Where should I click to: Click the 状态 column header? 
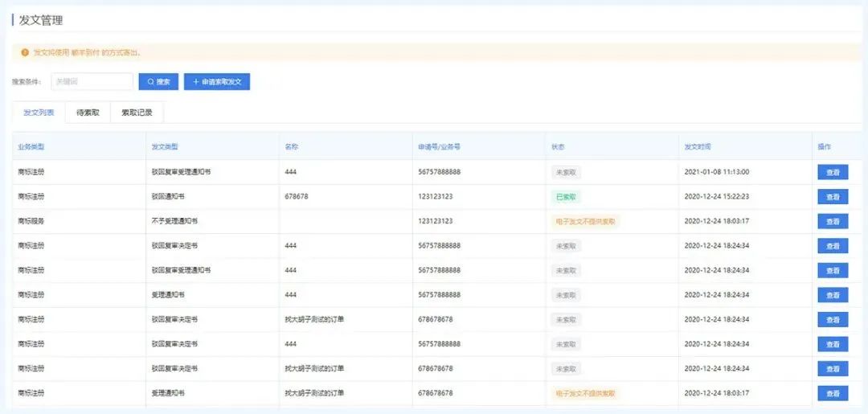pos(558,147)
